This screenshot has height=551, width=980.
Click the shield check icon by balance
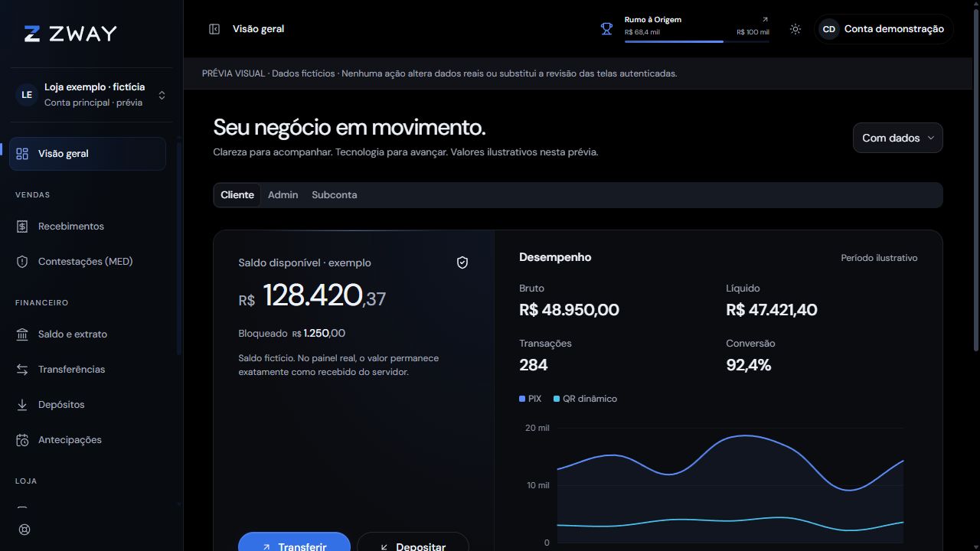point(462,262)
